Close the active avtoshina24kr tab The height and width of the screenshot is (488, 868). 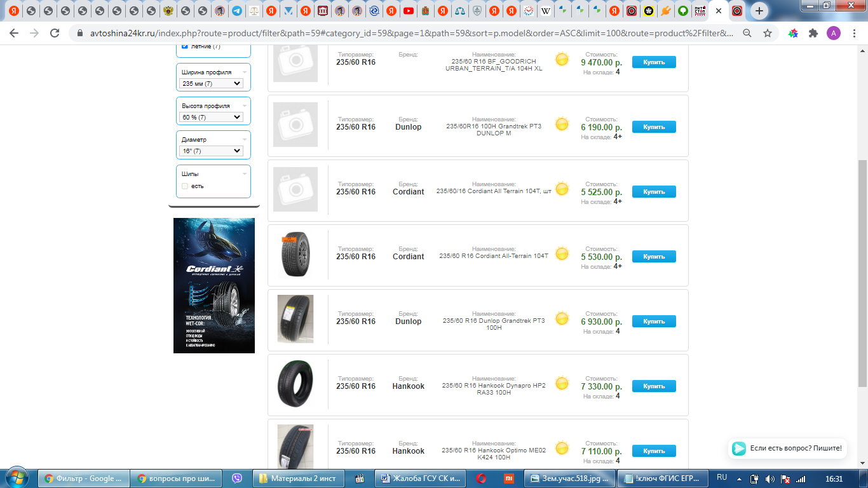(719, 11)
